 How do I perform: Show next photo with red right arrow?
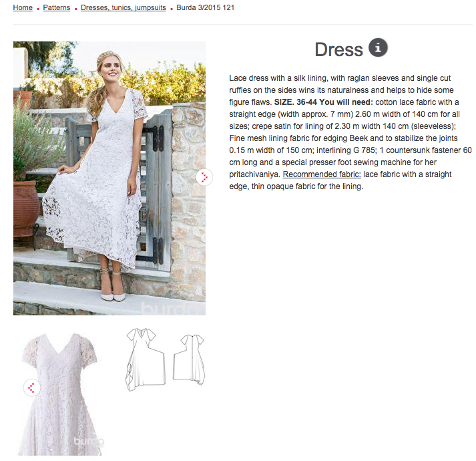click(x=204, y=177)
